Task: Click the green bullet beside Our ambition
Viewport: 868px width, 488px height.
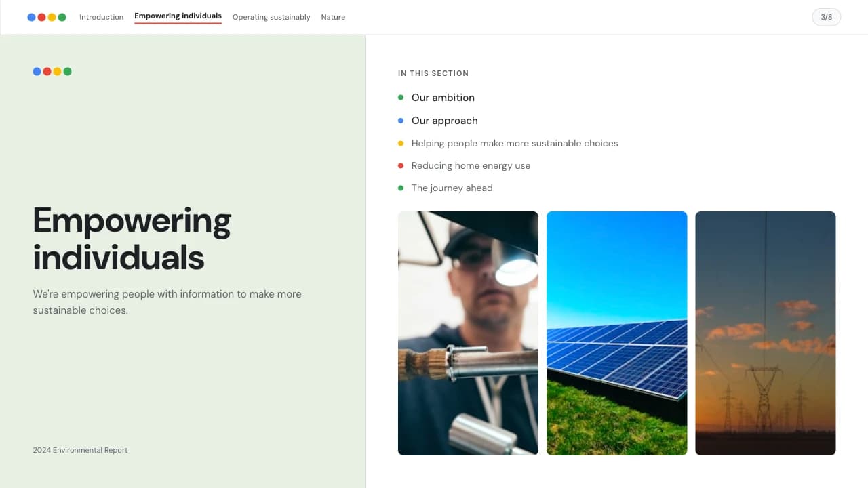Action: (x=401, y=98)
